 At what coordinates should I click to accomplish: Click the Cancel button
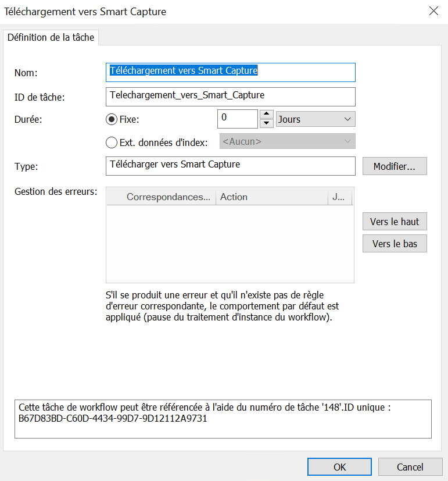click(x=410, y=467)
